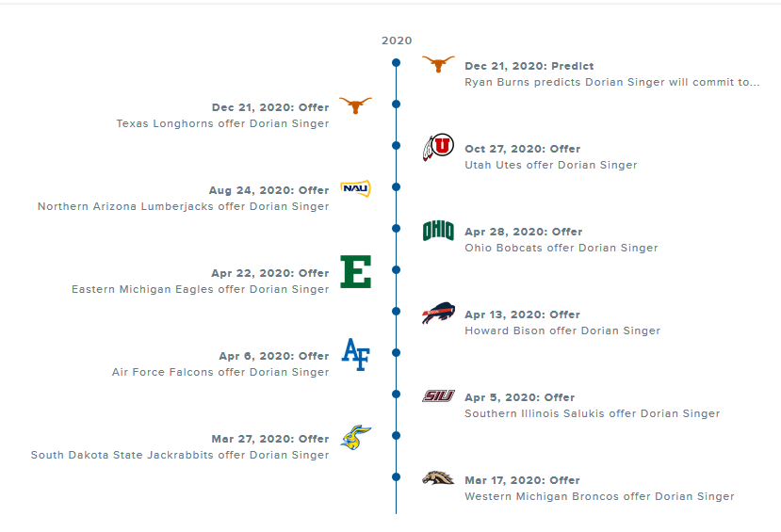Click the Western Michigan Broncos logo
The height and width of the screenshot is (532, 781).
pyautogui.click(x=438, y=478)
